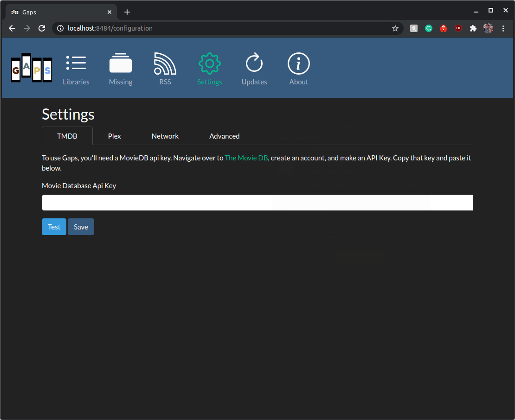The width and height of the screenshot is (515, 420).
Task: Click the browser back arrow
Action: pyautogui.click(x=12, y=28)
